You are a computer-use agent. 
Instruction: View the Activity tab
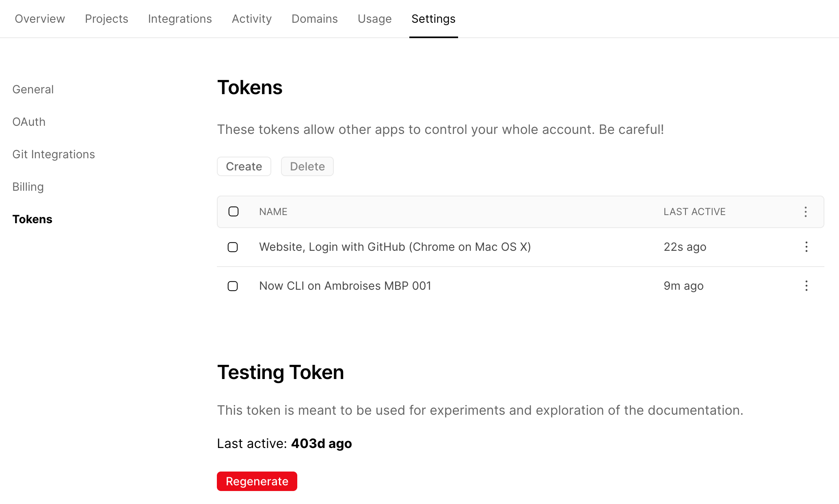(x=251, y=19)
